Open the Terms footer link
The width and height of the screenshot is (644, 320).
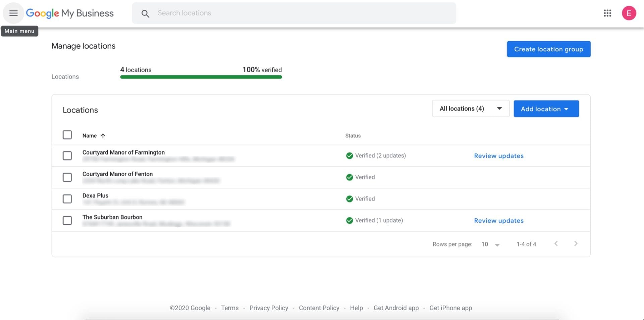[230, 308]
